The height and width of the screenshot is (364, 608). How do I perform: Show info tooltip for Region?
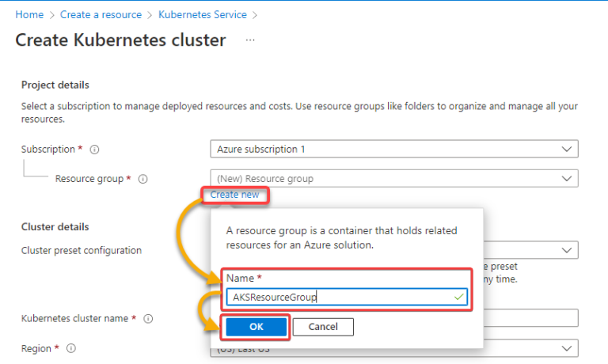pyautogui.click(x=71, y=348)
